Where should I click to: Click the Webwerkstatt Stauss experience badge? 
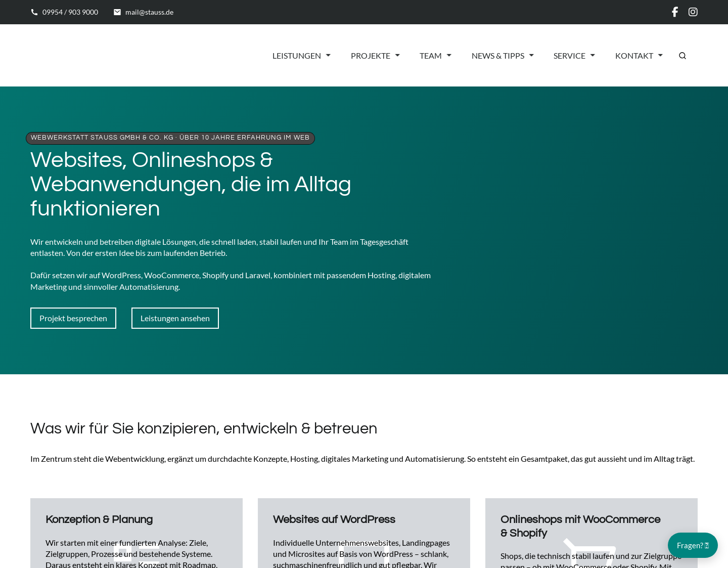(170, 138)
